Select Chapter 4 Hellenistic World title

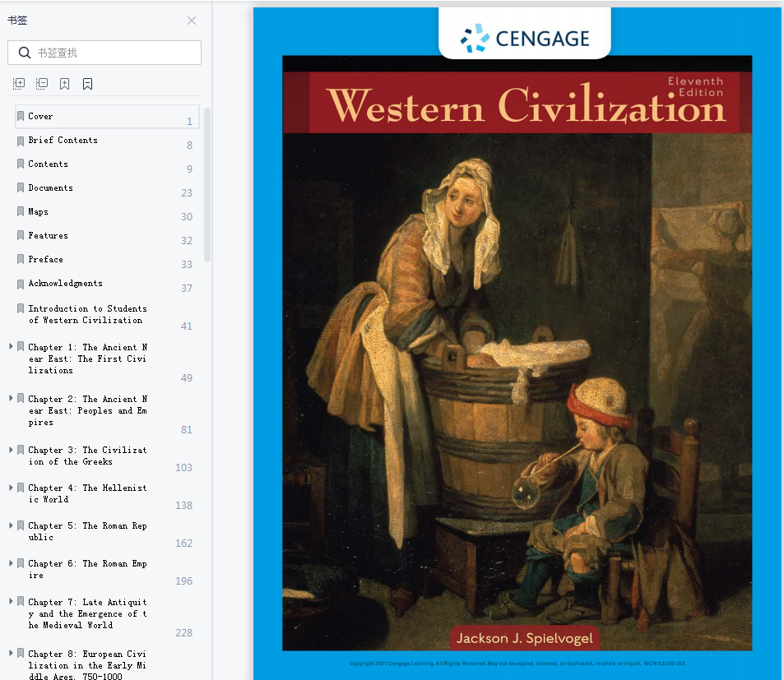tap(87, 493)
